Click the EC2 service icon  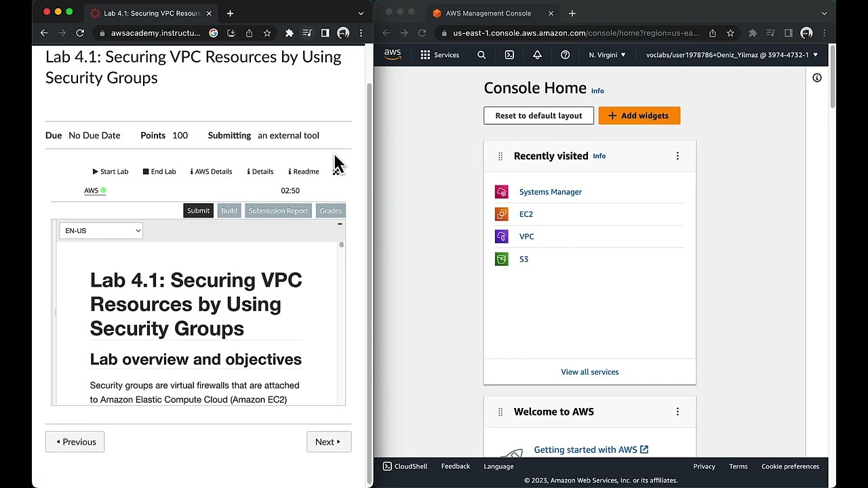(x=501, y=214)
